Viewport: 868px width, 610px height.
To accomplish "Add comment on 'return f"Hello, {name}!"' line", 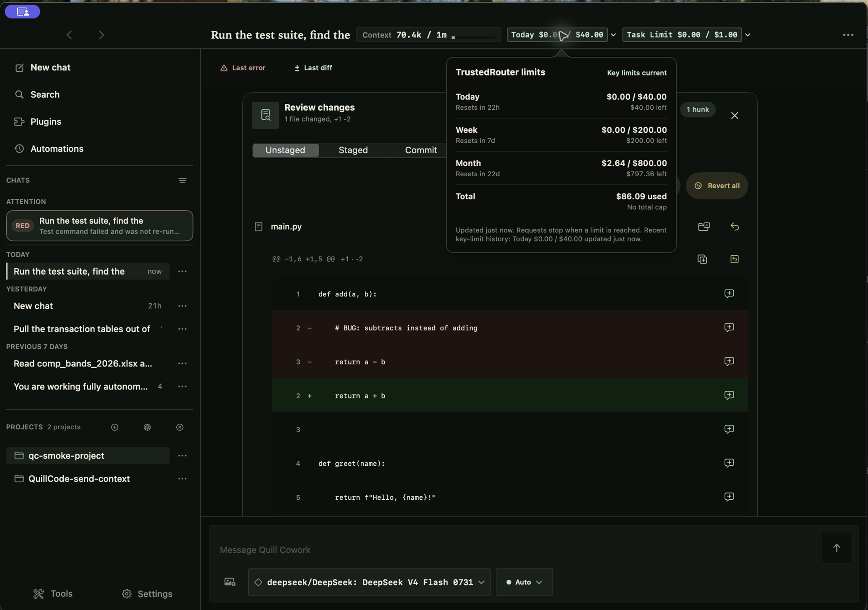I will (729, 497).
